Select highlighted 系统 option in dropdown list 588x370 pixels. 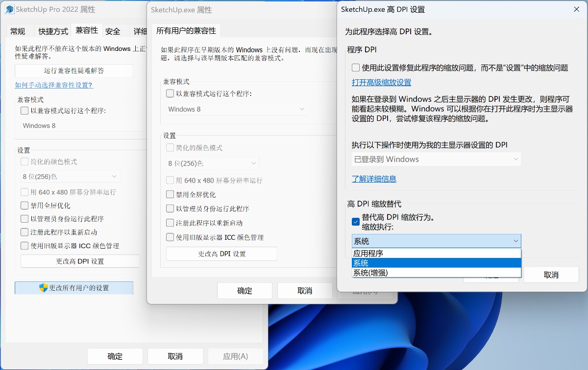point(436,263)
